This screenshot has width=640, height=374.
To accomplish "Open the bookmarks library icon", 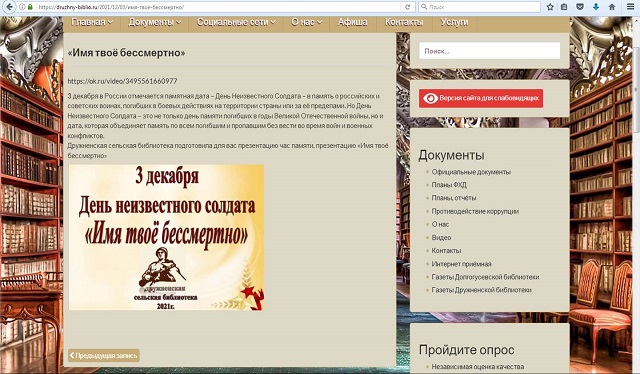I will (x=564, y=7).
